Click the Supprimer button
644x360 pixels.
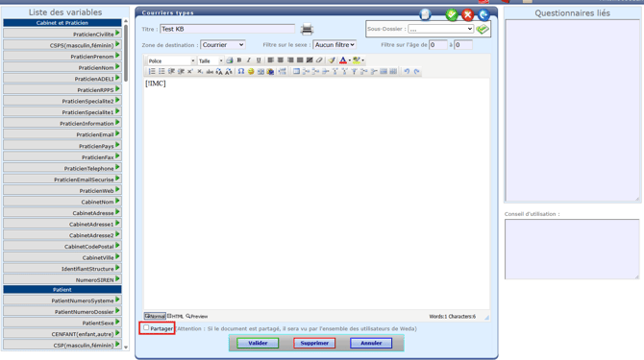tap(314, 343)
